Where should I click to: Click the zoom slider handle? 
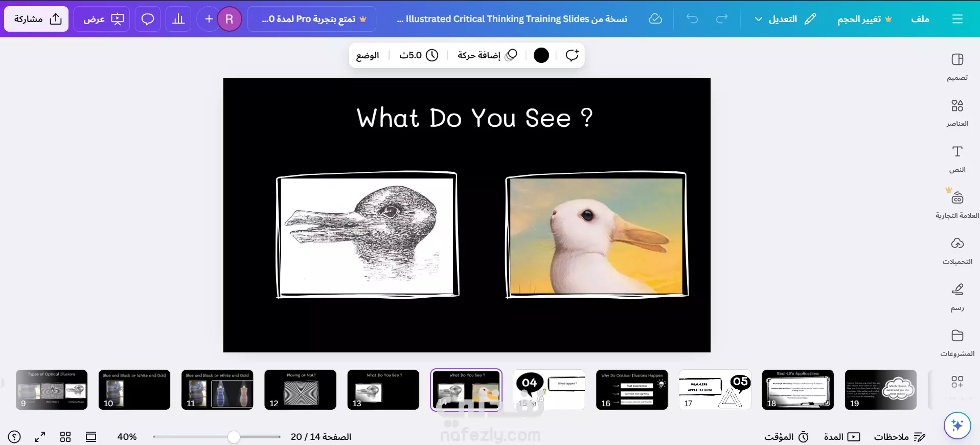click(x=234, y=437)
